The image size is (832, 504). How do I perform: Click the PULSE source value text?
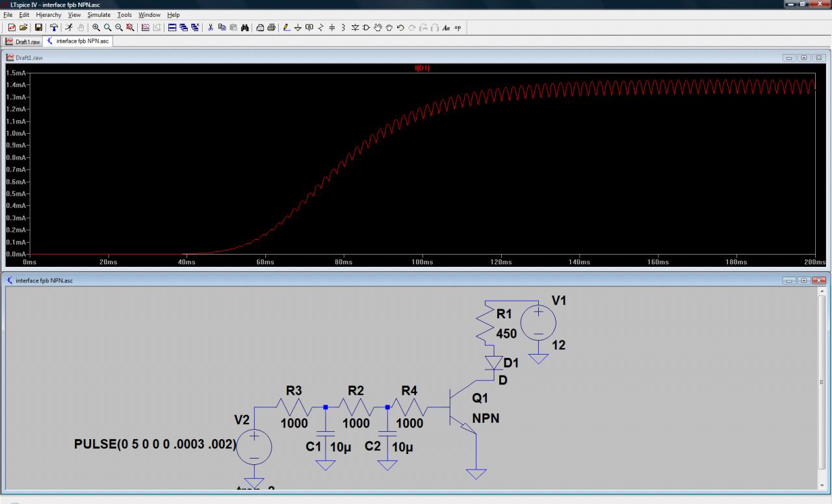[155, 445]
